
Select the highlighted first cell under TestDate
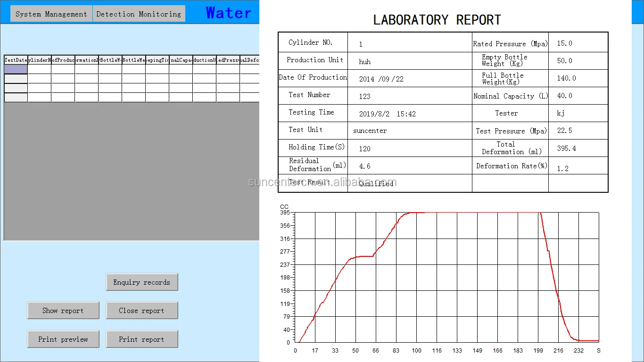coord(16,69)
